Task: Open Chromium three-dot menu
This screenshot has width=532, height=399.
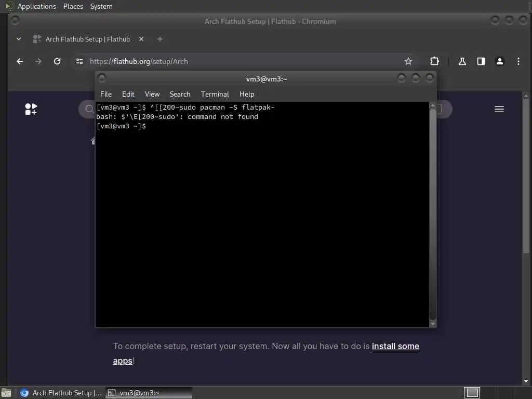Action: pyautogui.click(x=518, y=61)
